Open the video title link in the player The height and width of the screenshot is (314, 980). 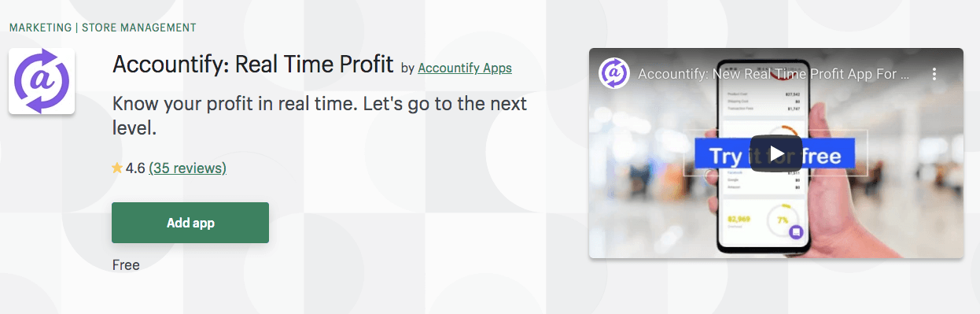[774, 75]
